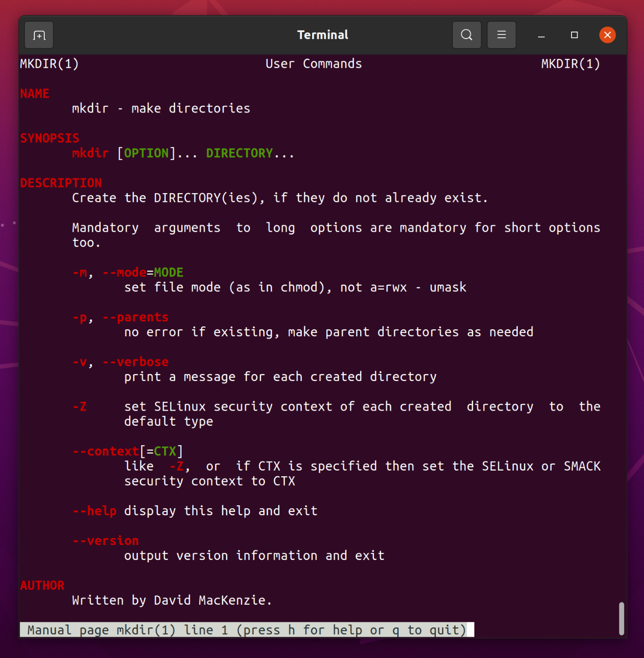Select the --context[=CTX] option text
This screenshot has height=658, width=644.
(127, 451)
